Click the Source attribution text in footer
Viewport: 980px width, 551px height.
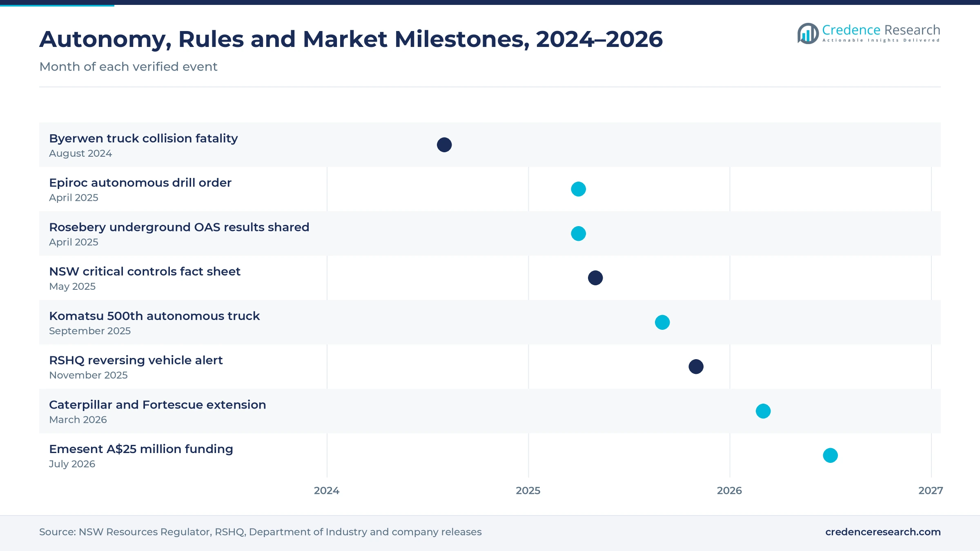[261, 532]
